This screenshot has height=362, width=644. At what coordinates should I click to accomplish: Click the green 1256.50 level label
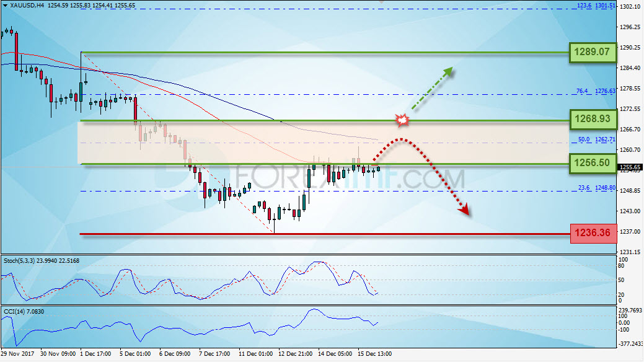point(593,163)
